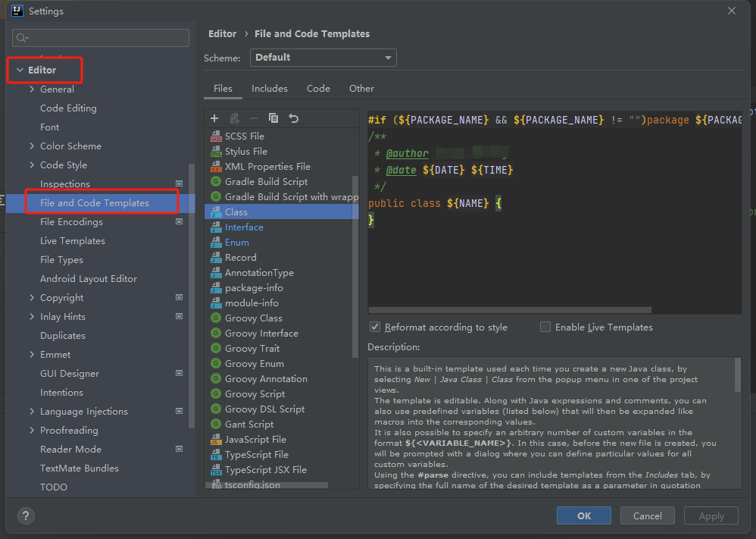Click the JavaScript File template icon
Viewport: 756px width, 539px height.
(216, 440)
